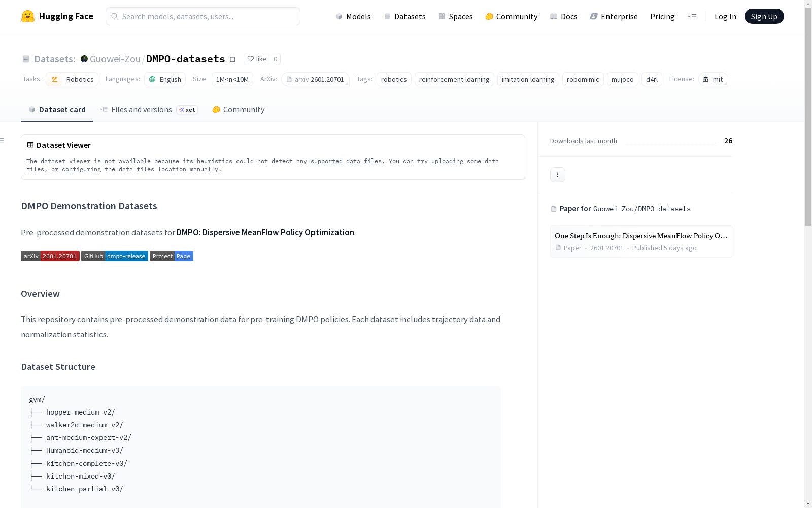Switch to Files and versions tab
Viewport: 812px width, 508px height.
(x=149, y=110)
